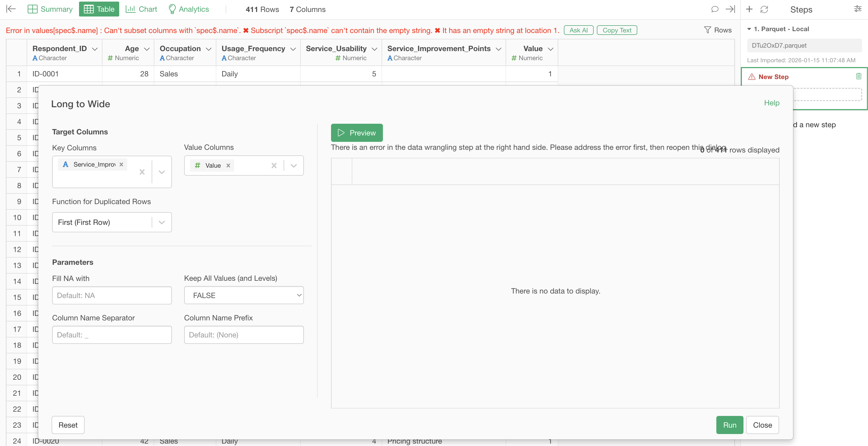This screenshot has height=446, width=868.
Task: Remove the Value tag from Value Columns
Action: pos(228,166)
